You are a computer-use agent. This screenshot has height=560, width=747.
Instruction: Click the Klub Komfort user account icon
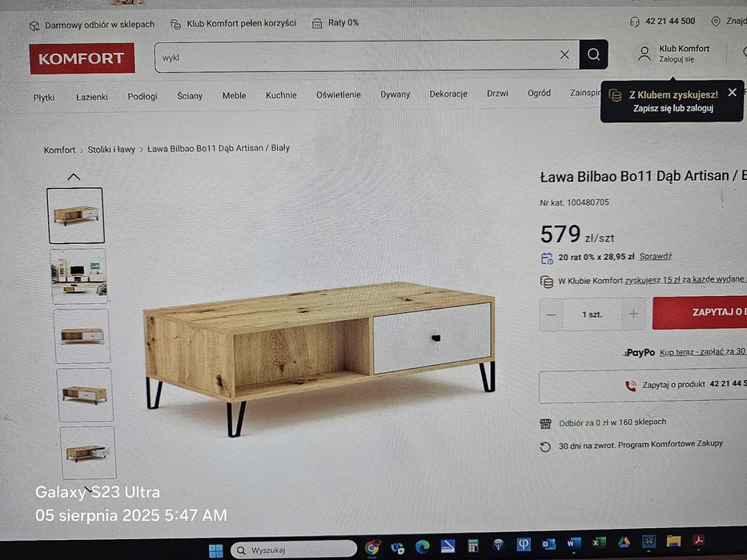click(x=644, y=54)
